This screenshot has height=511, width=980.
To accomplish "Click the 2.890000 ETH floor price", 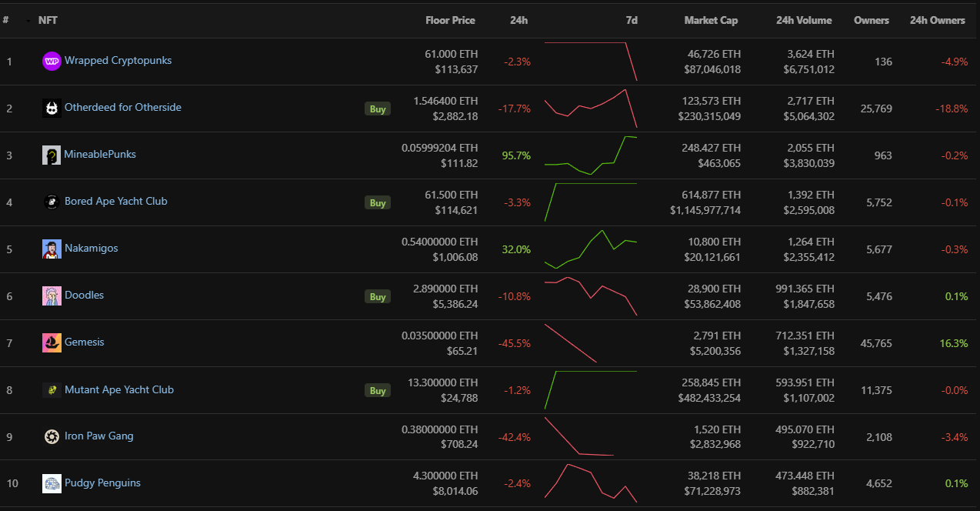I will [x=446, y=289].
